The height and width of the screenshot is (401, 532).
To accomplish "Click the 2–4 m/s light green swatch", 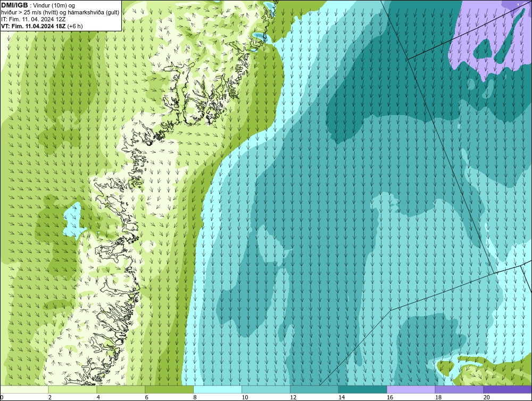I will [72, 389].
